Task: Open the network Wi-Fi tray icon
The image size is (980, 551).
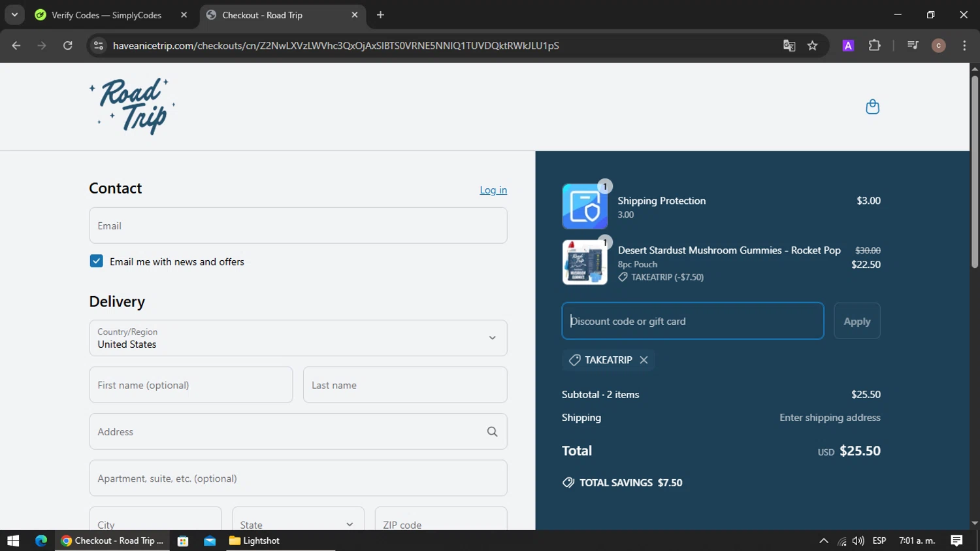Action: click(842, 541)
